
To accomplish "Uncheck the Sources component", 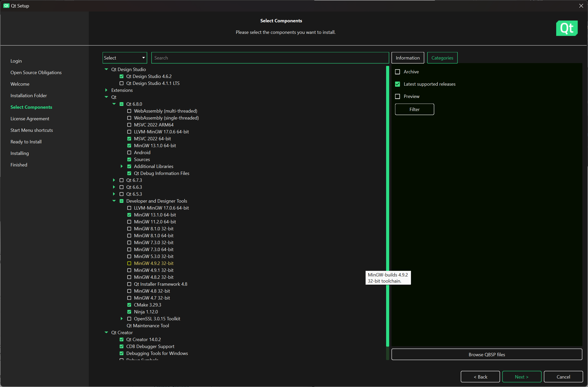I will coord(129,160).
